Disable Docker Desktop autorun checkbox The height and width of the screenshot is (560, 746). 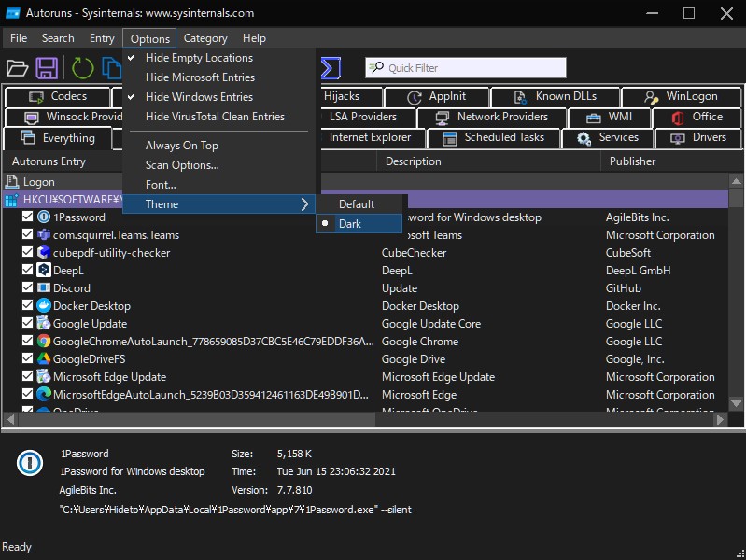(28, 305)
